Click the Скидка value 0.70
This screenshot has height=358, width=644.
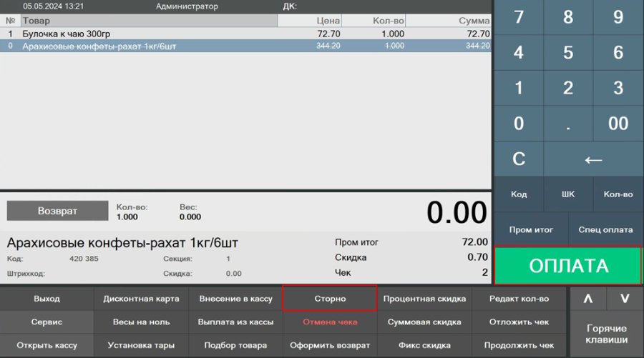click(478, 257)
